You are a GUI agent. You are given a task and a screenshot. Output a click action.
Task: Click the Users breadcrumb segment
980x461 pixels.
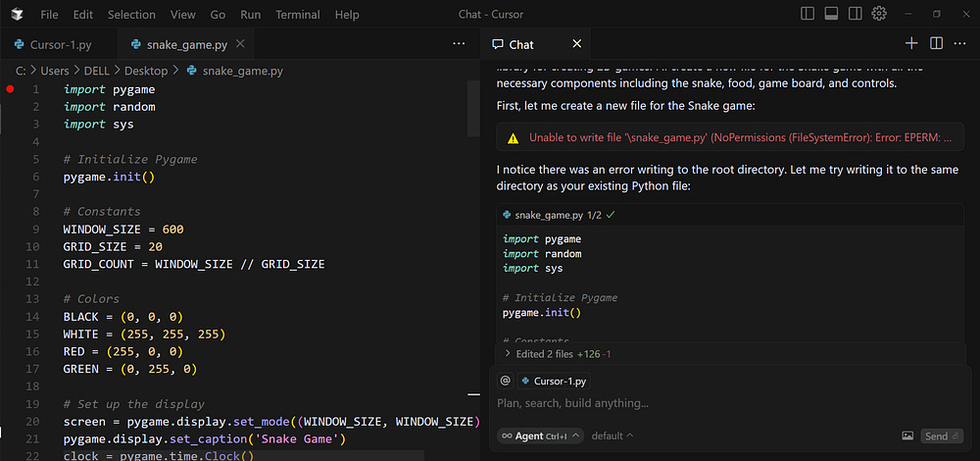(x=54, y=71)
